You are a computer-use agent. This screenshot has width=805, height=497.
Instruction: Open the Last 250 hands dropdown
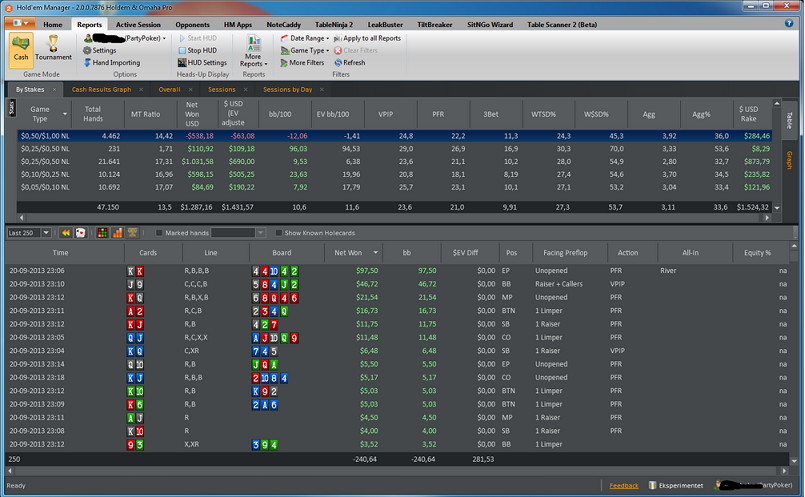(46, 233)
